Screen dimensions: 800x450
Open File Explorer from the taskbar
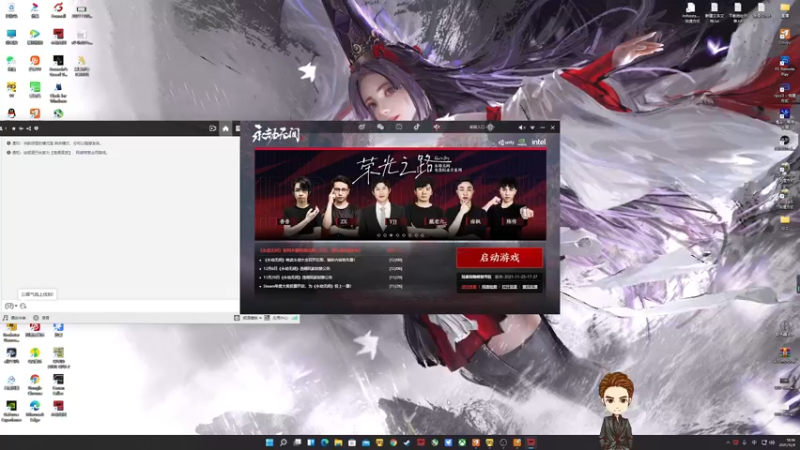(x=338, y=443)
